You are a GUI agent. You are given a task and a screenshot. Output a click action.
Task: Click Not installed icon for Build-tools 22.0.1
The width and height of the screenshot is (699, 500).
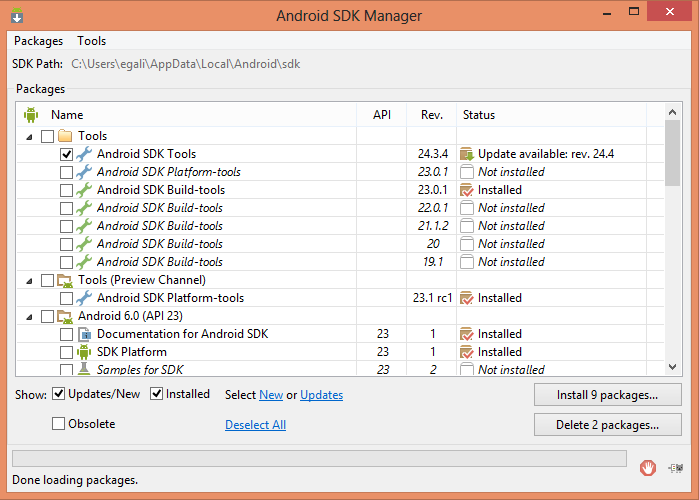467,208
